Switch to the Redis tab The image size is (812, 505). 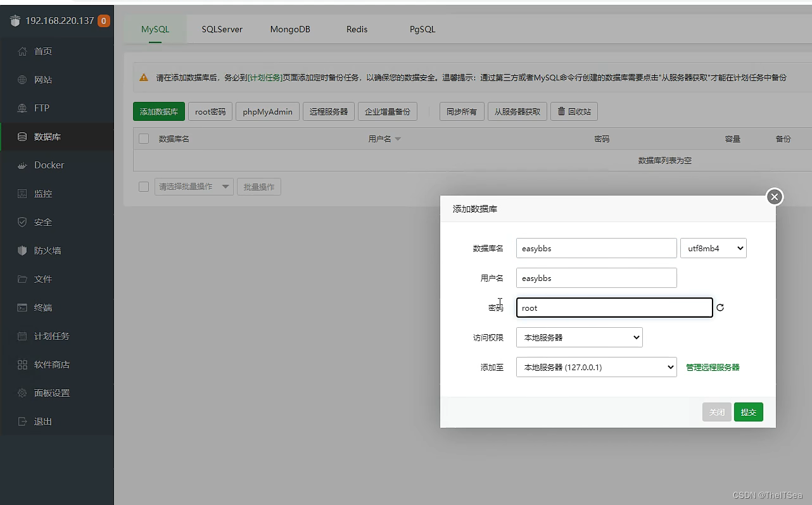pyautogui.click(x=357, y=29)
